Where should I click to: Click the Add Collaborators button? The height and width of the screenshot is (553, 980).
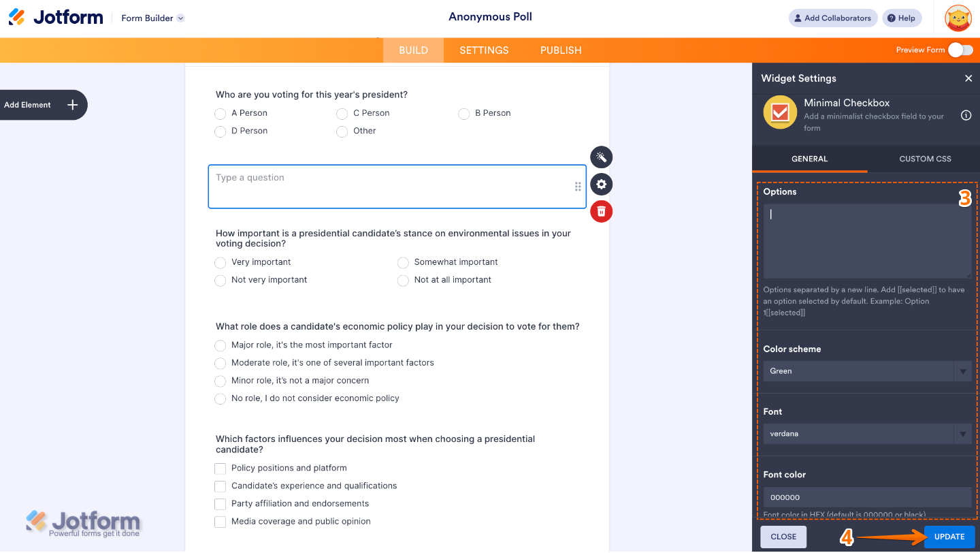[832, 18]
